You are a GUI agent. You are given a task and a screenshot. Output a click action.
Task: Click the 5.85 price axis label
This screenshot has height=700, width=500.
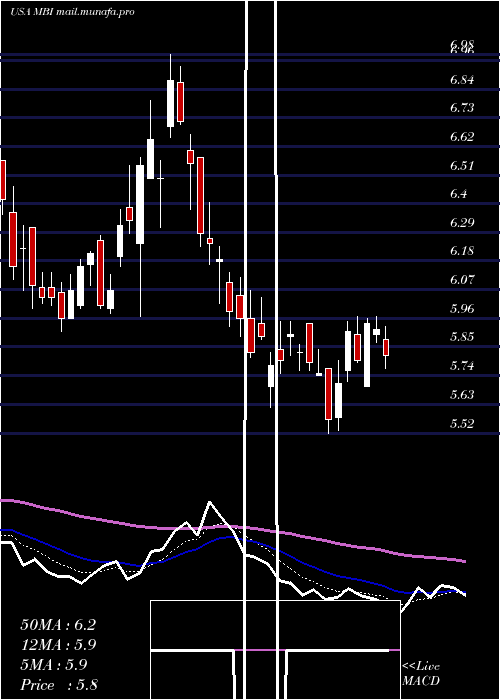[x=462, y=337]
